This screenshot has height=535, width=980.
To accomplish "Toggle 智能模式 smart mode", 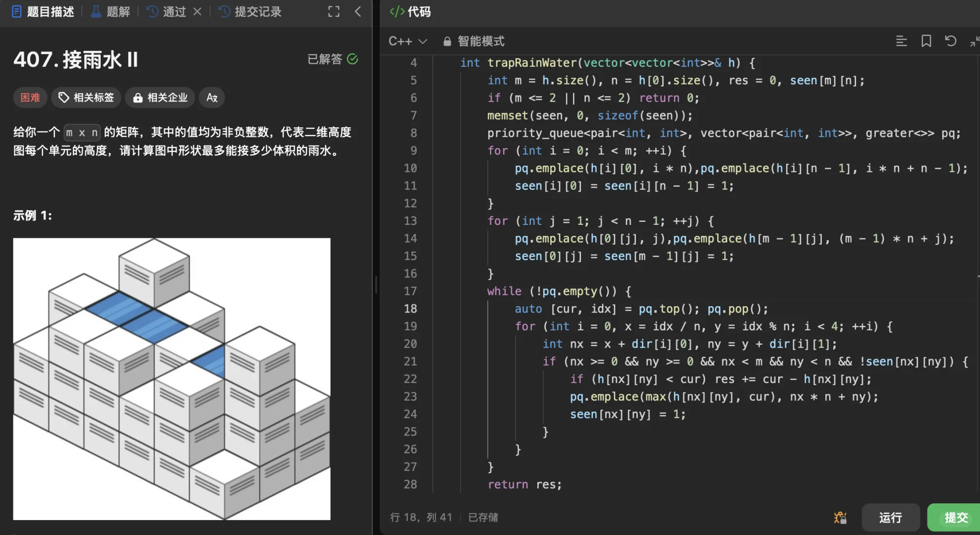I will [x=474, y=41].
